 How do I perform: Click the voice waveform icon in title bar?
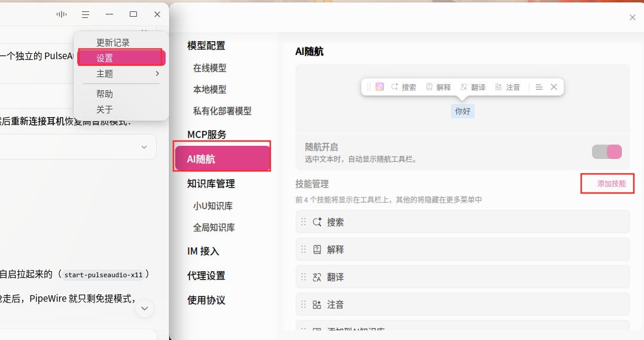pos(62,14)
